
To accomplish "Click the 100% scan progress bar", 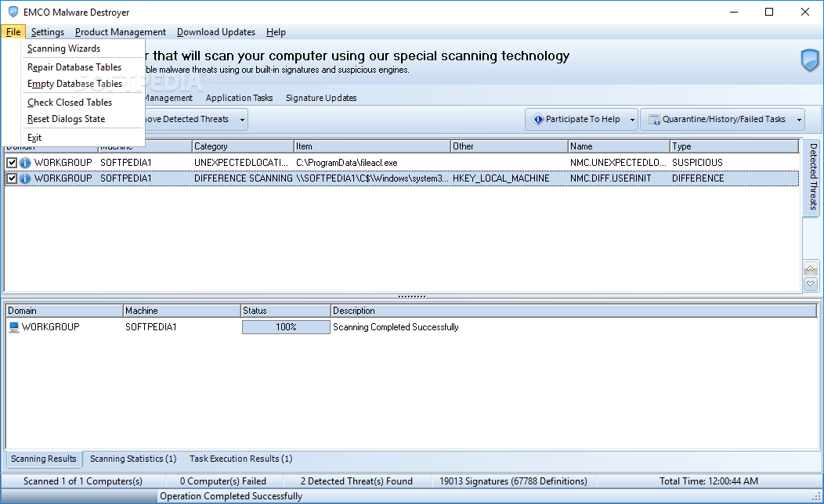I will [x=286, y=327].
